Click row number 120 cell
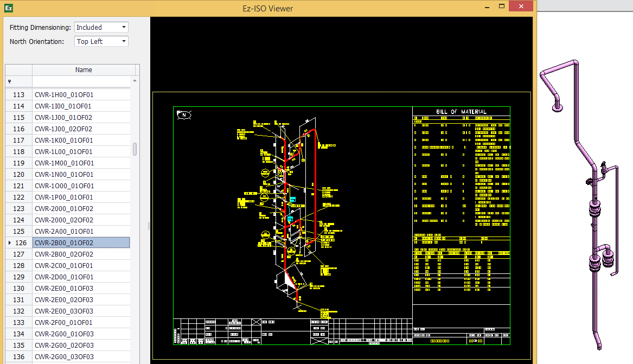Screen dimensions: 633x364 (18, 174)
